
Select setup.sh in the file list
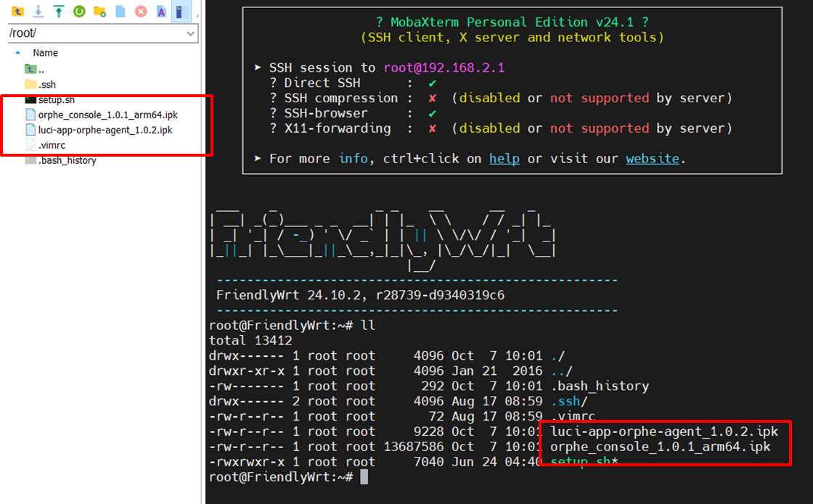(x=56, y=99)
